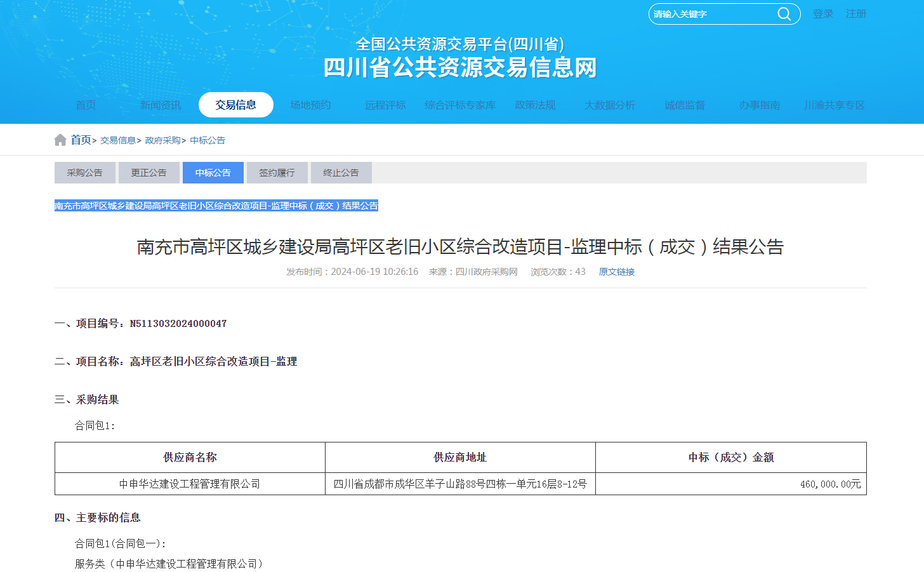Switch to the 采购公告 tab
924x572 pixels.
click(85, 173)
